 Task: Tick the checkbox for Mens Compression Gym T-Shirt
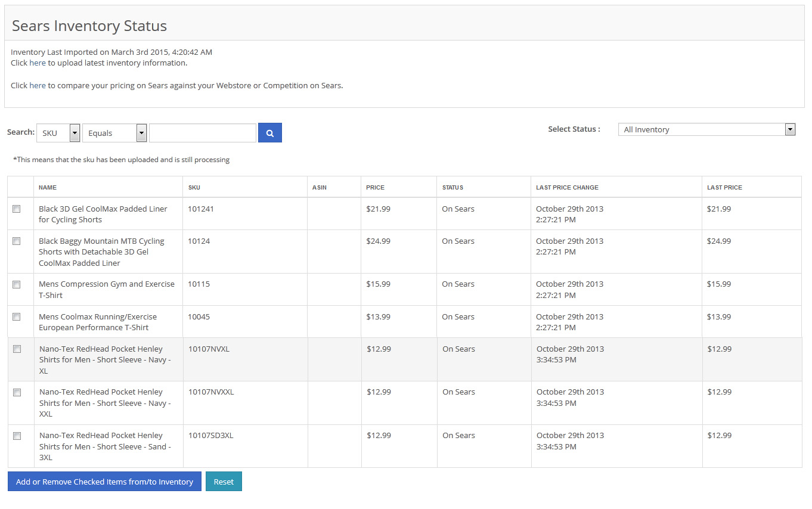coord(17,284)
